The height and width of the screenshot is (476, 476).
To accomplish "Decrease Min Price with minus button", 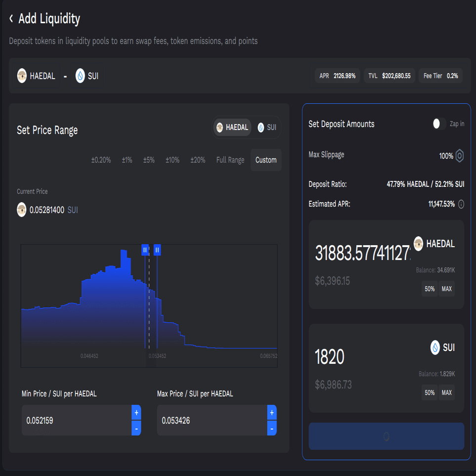I will [136, 428].
